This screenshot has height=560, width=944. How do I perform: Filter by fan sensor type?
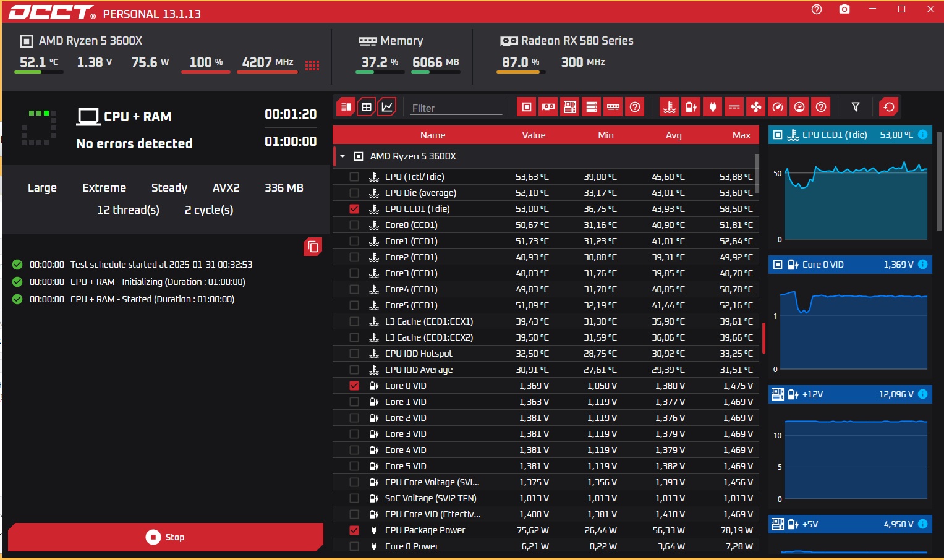coord(756,107)
